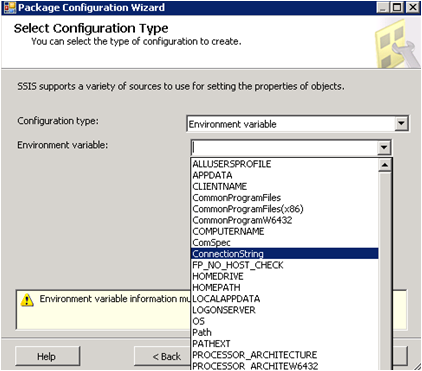The image size is (422, 371).
Task: Click the warning icon in the information box
Action: (x=27, y=300)
